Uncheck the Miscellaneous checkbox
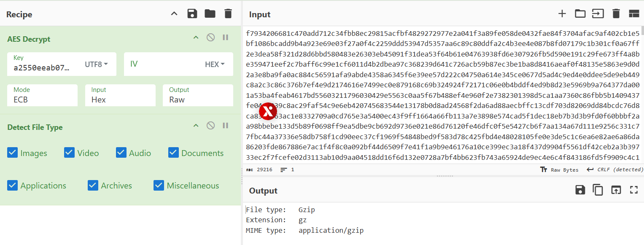This screenshot has height=245, width=644. 159,185
